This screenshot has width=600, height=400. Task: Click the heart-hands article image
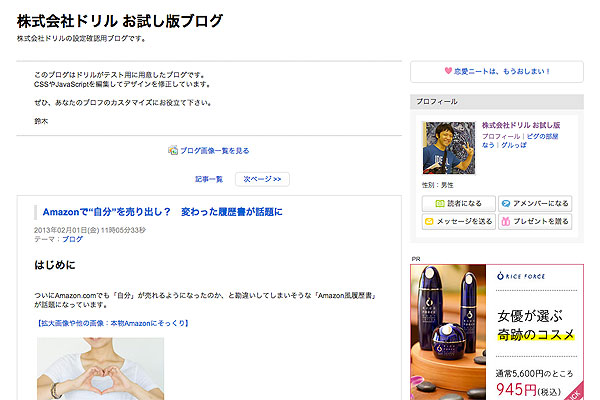point(101,369)
